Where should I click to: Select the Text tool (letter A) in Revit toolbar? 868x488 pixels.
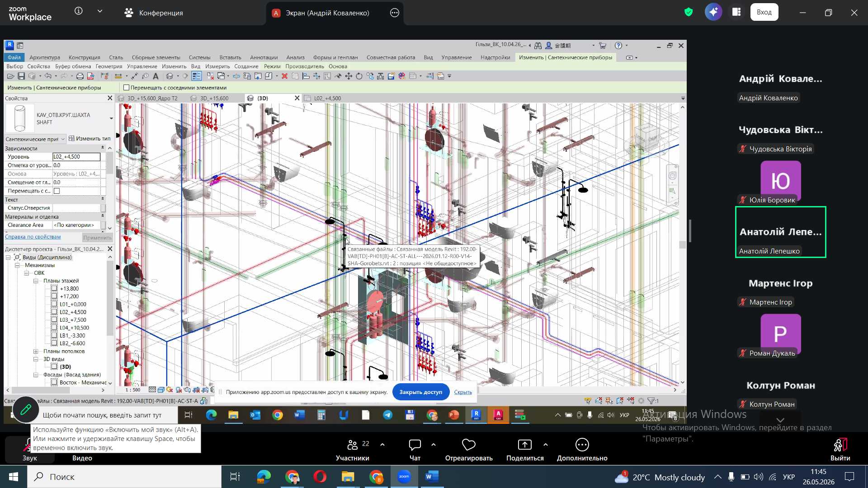point(156,76)
